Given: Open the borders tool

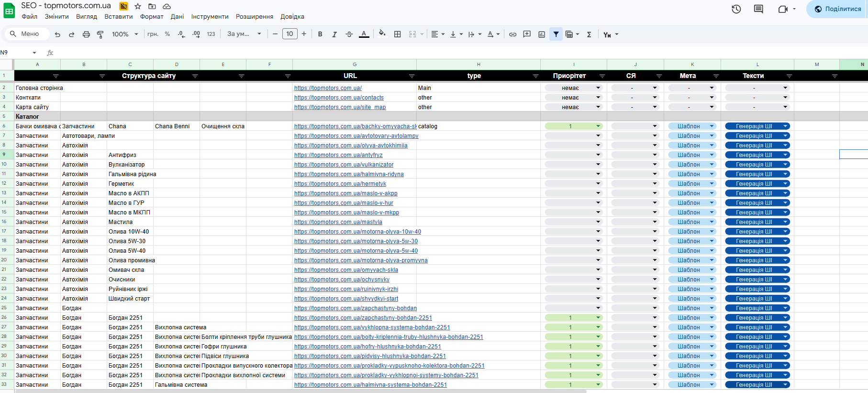Looking at the screenshot, I should pyautogui.click(x=397, y=34).
